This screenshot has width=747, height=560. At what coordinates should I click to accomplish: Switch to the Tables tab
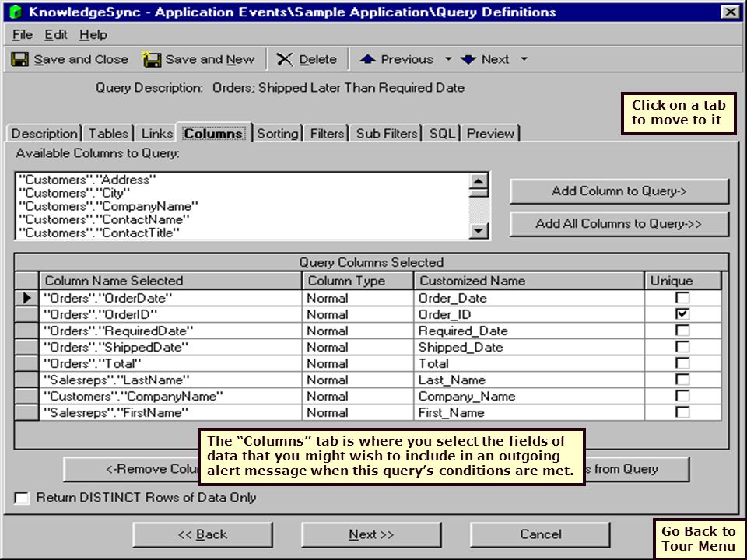click(108, 133)
